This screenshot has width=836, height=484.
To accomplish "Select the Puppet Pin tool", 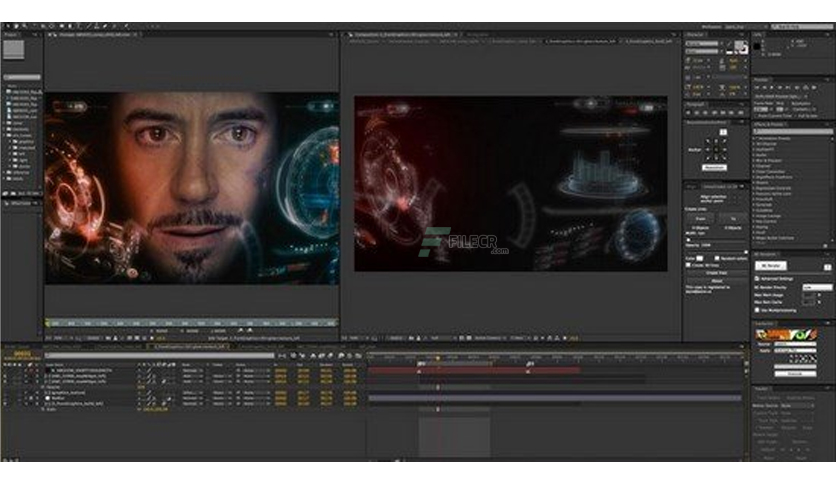I will tap(126, 26).
